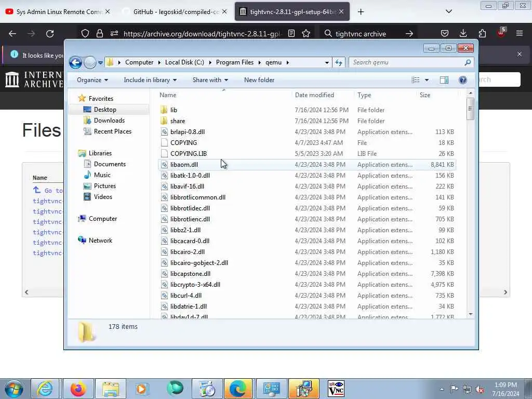
Task: Select Downloads in Favorites
Action: [x=109, y=121]
